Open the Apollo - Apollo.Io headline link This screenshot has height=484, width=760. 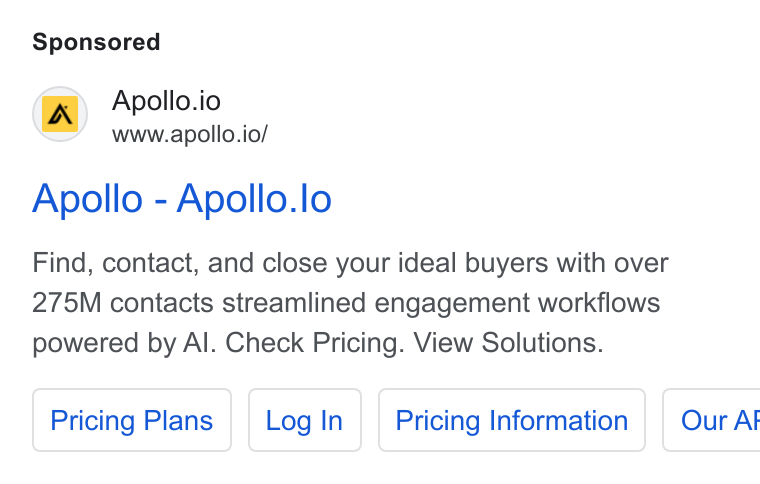[182, 199]
